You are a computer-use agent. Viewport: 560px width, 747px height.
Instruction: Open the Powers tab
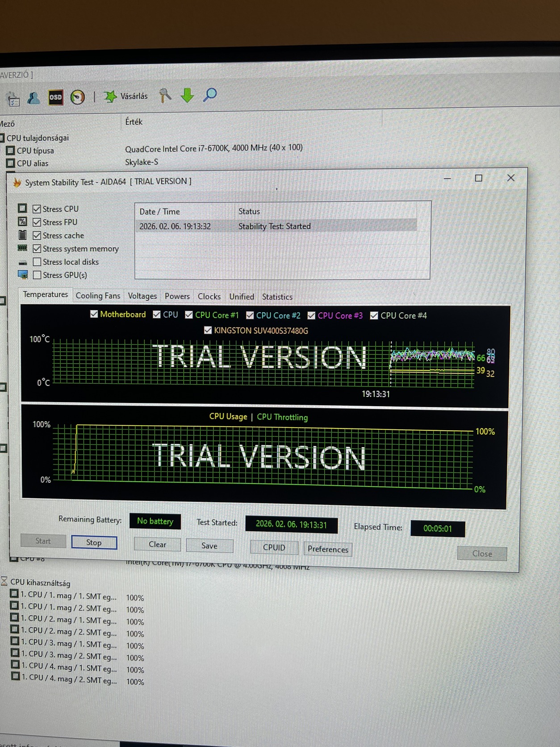(x=177, y=296)
